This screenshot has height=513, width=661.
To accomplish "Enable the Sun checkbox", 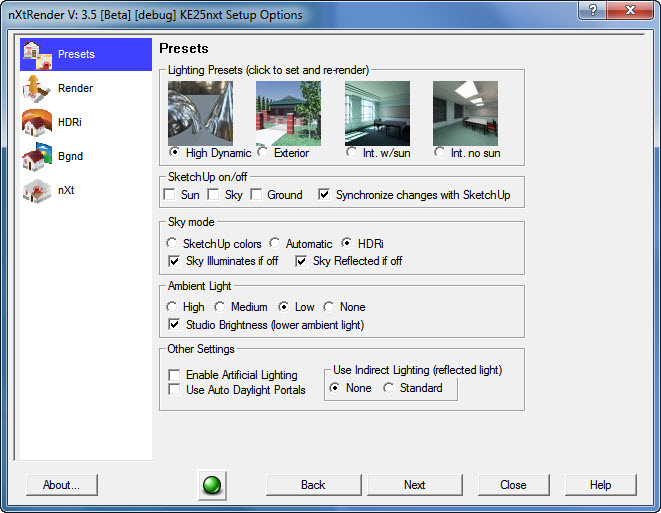I will pos(169,194).
